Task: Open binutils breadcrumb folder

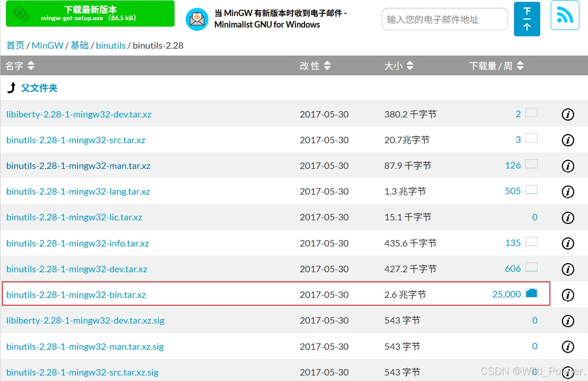Action: tap(111, 45)
